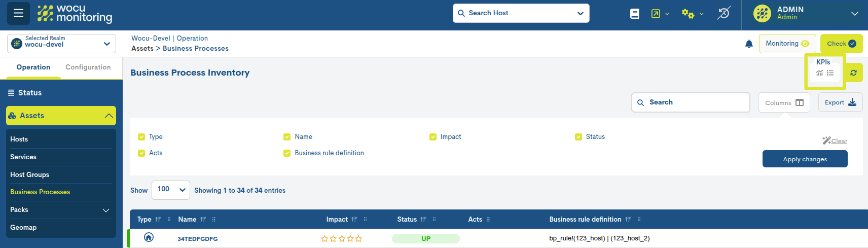This screenshot has height=248, width=868.
Task: Expand the chevron beside the gears icon
Action: (x=702, y=14)
